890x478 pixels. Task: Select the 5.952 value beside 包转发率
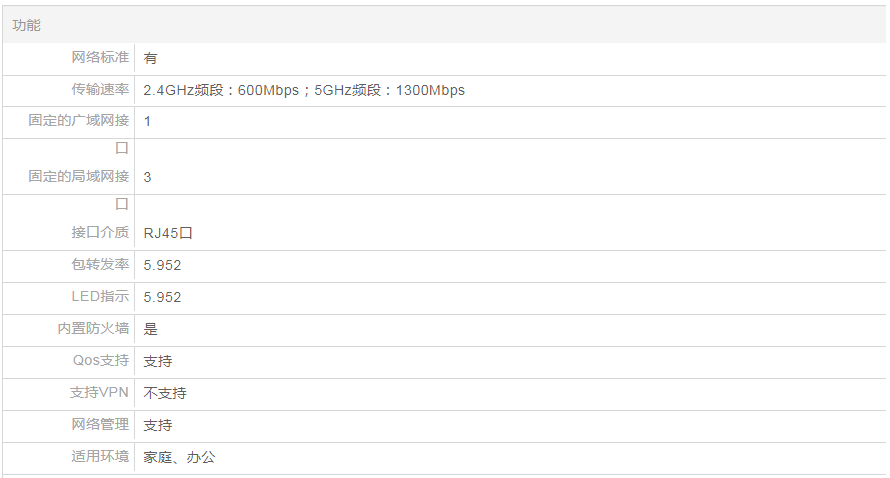[x=162, y=265]
